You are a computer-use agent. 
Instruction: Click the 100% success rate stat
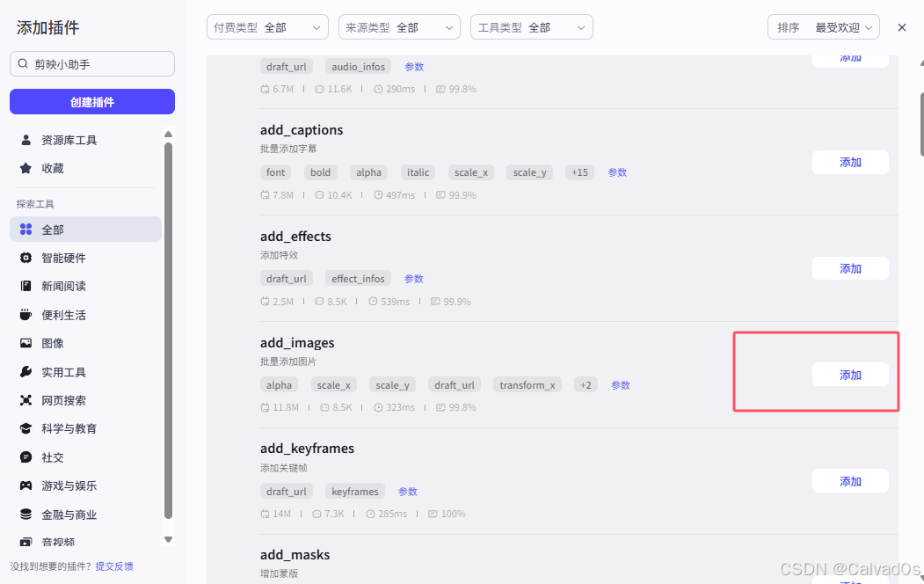(447, 514)
